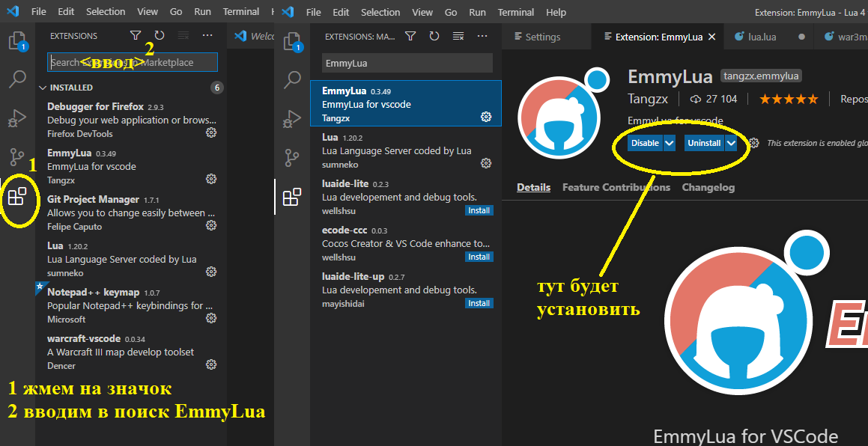Clear extensions search results in right window
Screen dimensions: 868x446
pos(458,36)
